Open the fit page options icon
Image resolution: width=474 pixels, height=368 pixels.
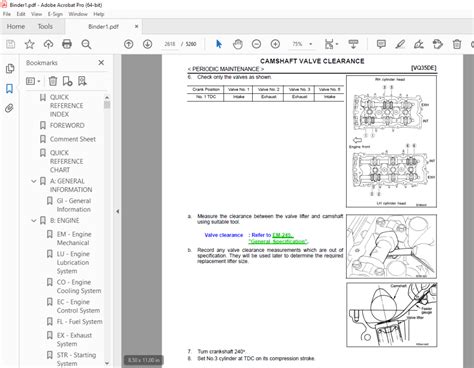tap(331, 44)
